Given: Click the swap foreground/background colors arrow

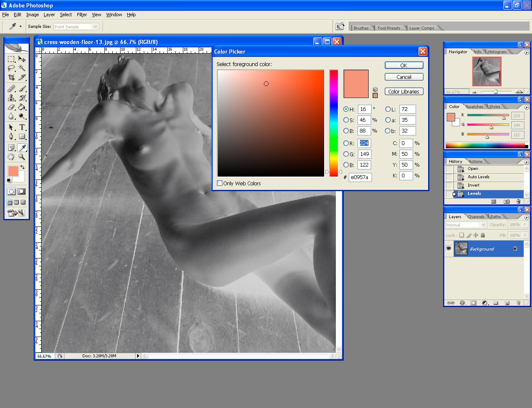Looking at the screenshot, I should (22, 167).
